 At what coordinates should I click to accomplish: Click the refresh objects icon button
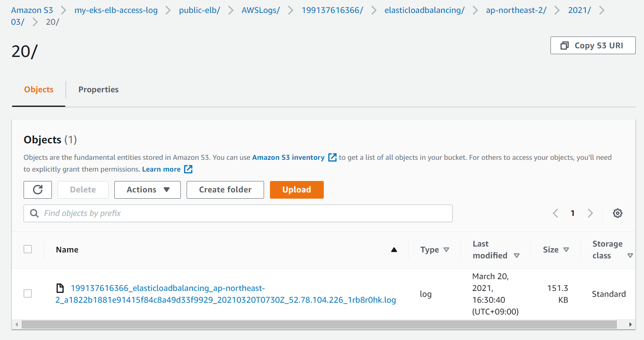[x=38, y=190]
